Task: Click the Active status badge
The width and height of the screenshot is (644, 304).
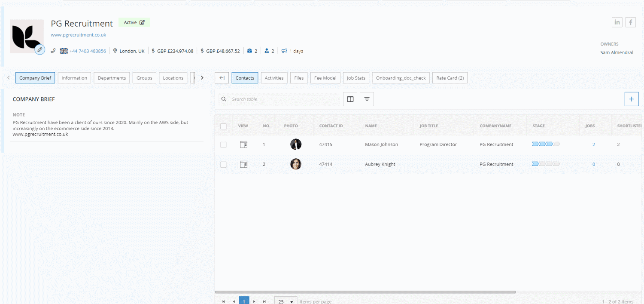Action: (134, 22)
